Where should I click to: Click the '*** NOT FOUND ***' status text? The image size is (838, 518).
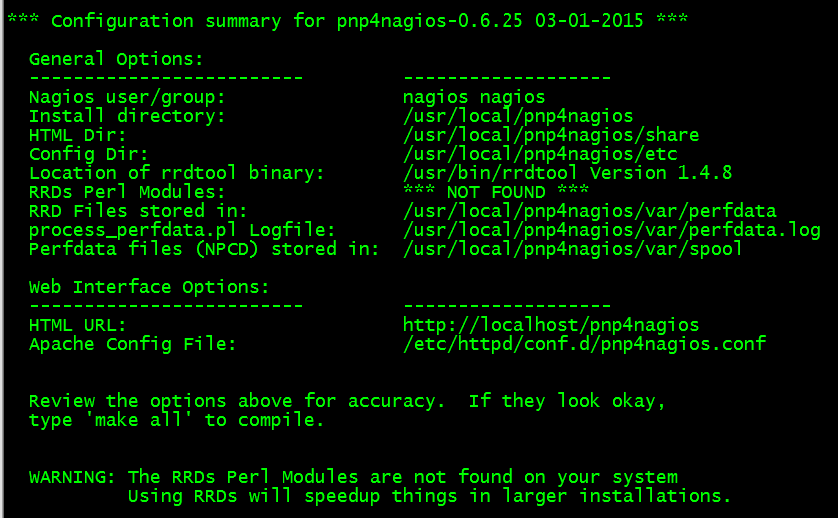pos(496,192)
